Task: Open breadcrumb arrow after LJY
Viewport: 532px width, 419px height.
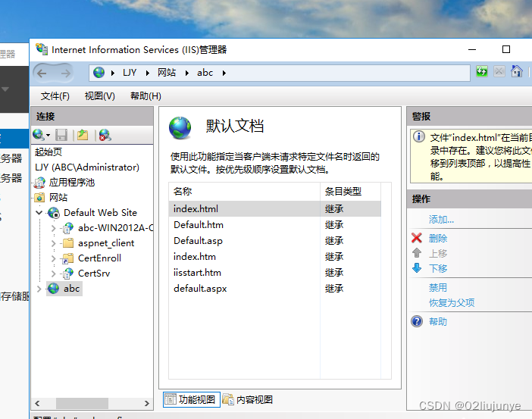Action: 148,73
